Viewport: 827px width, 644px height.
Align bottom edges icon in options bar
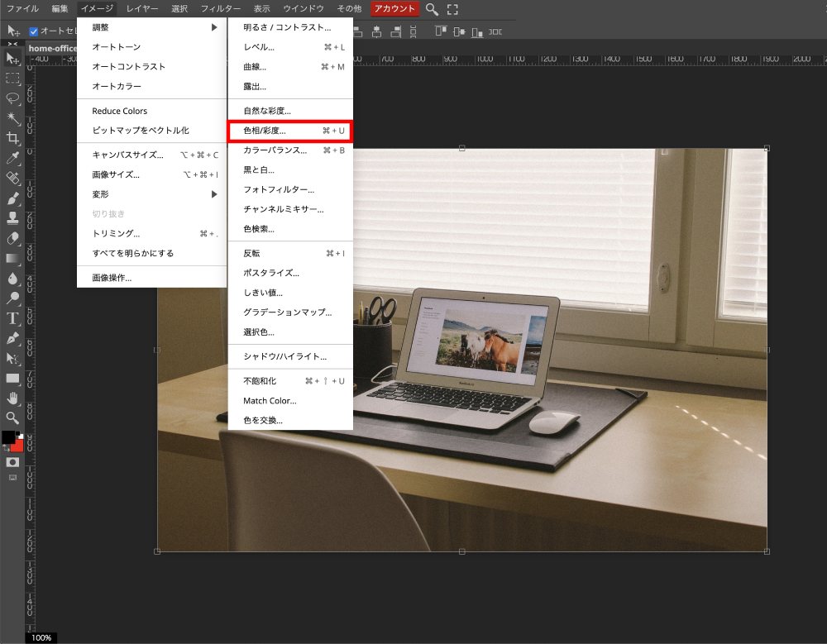pos(477,31)
